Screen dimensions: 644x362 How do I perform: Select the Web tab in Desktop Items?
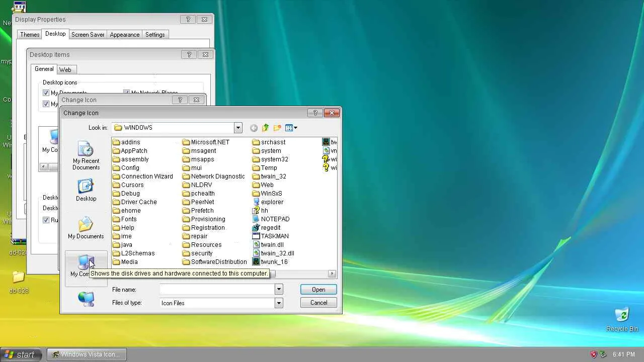click(65, 70)
